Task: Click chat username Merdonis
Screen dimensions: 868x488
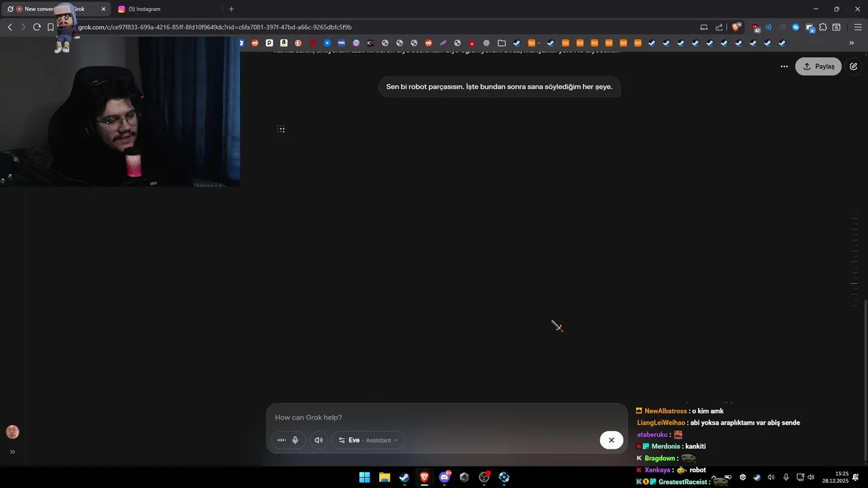Action: point(666,446)
